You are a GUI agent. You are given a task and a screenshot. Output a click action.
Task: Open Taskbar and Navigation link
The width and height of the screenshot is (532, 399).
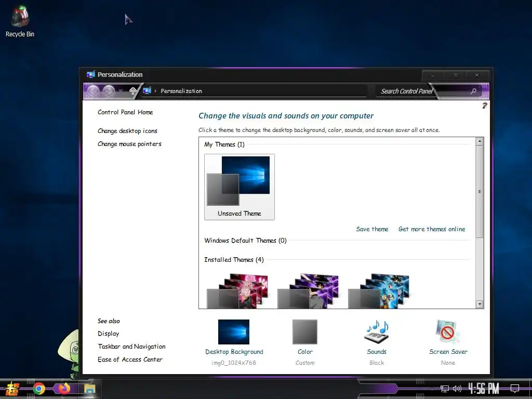[x=131, y=347]
